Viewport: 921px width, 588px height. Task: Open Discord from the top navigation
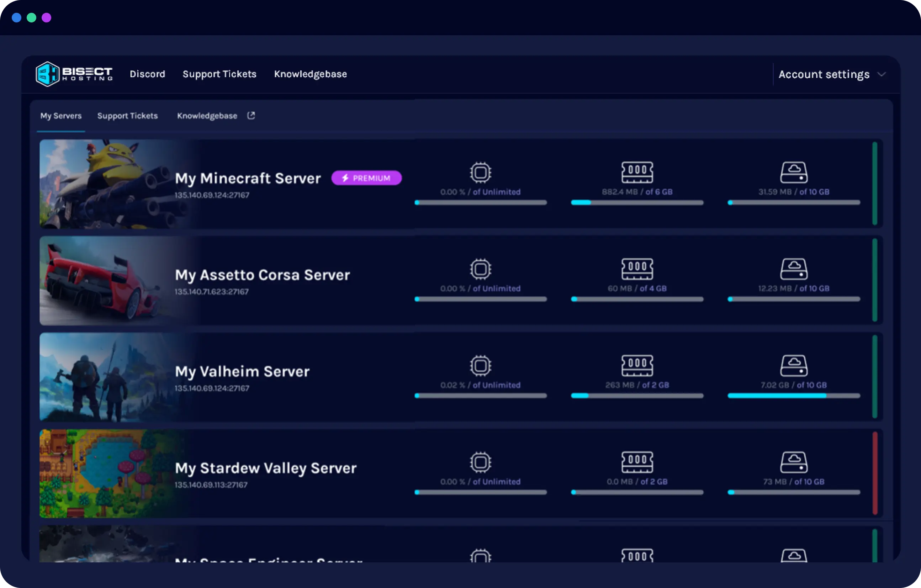(147, 74)
